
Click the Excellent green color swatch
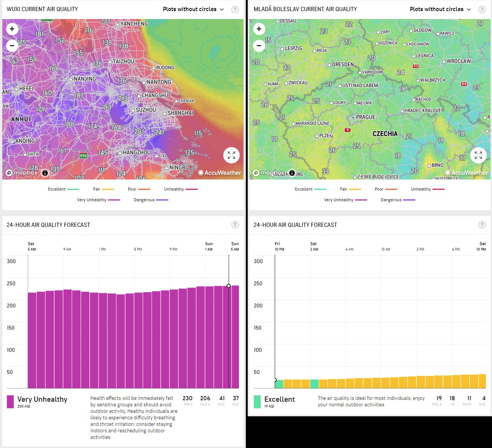coord(257,401)
